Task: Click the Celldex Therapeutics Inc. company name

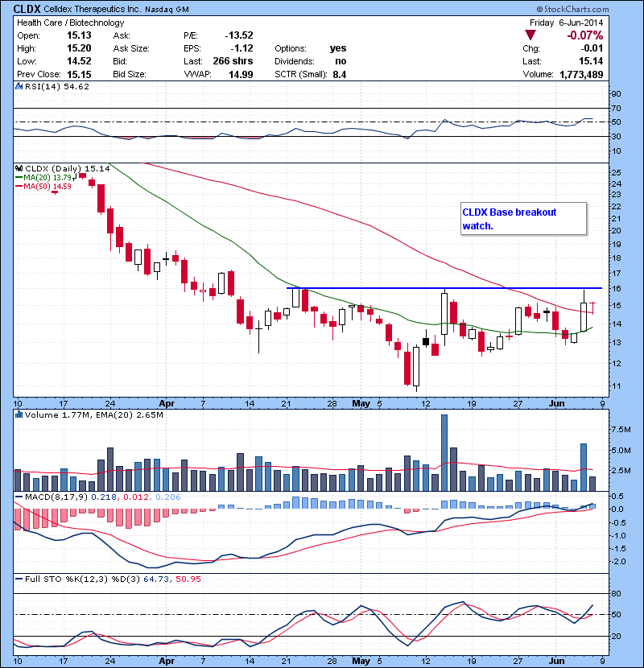Action: [x=92, y=9]
